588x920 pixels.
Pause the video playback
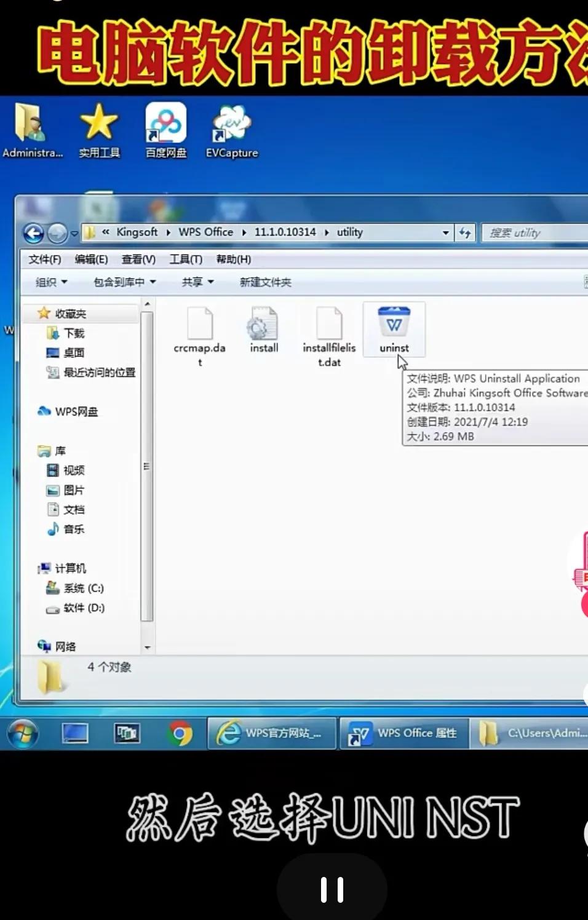(332, 889)
